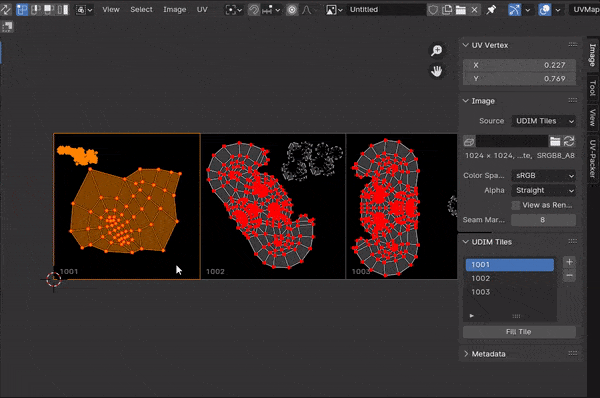The image size is (600, 398).
Task: Click new image duplicate icon
Action: tap(447, 10)
